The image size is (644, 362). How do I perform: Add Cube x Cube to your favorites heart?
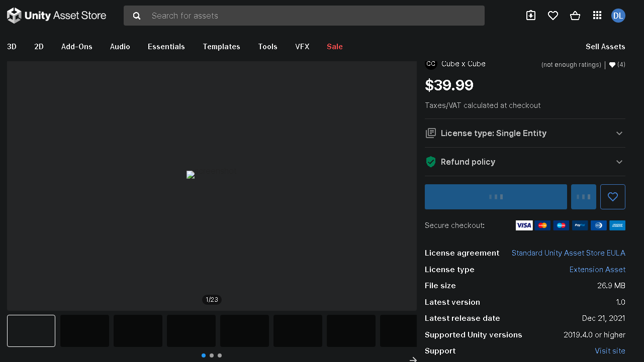pyautogui.click(x=612, y=196)
